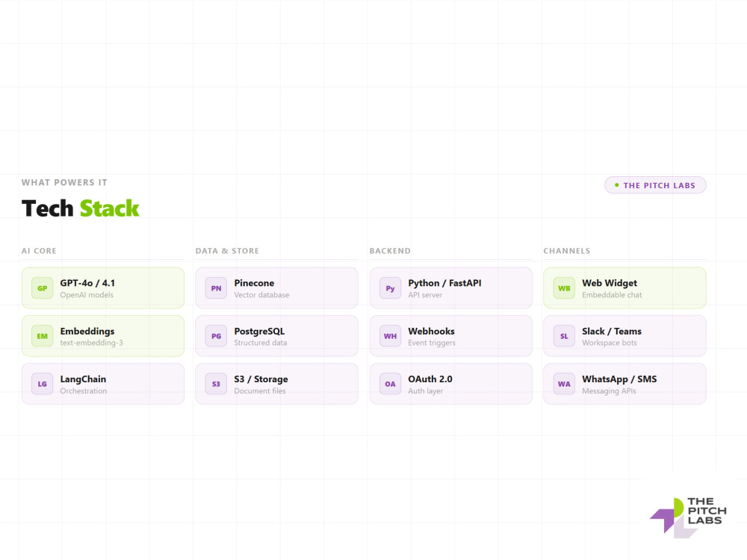Viewport: 747px width, 560px height.
Task: Click the API server description
Action: tap(425, 295)
